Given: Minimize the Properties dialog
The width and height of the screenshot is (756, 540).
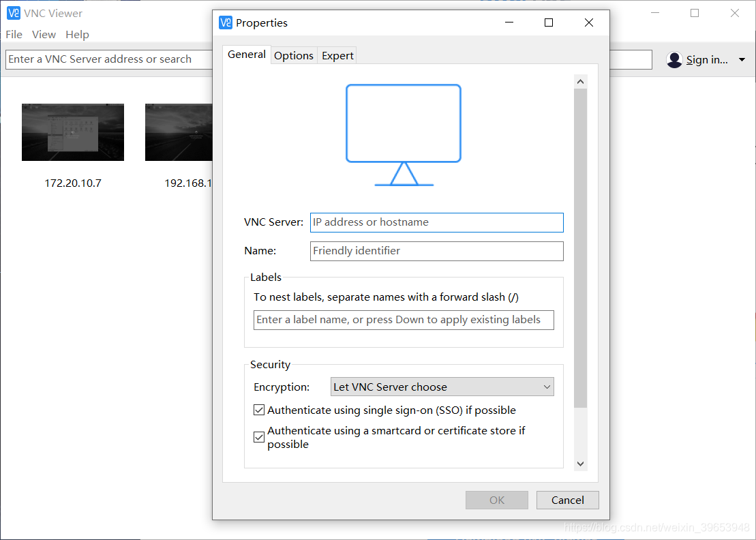Looking at the screenshot, I should coord(509,22).
